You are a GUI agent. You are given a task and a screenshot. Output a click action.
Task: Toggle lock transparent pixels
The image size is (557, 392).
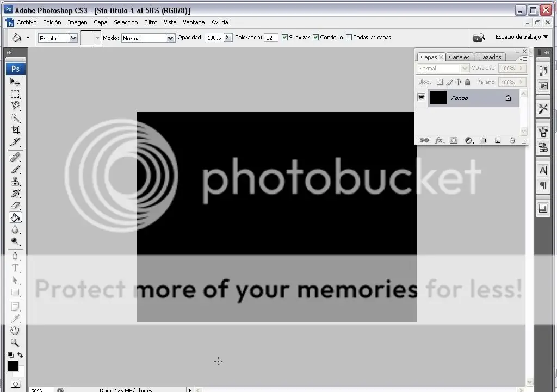[x=440, y=82]
